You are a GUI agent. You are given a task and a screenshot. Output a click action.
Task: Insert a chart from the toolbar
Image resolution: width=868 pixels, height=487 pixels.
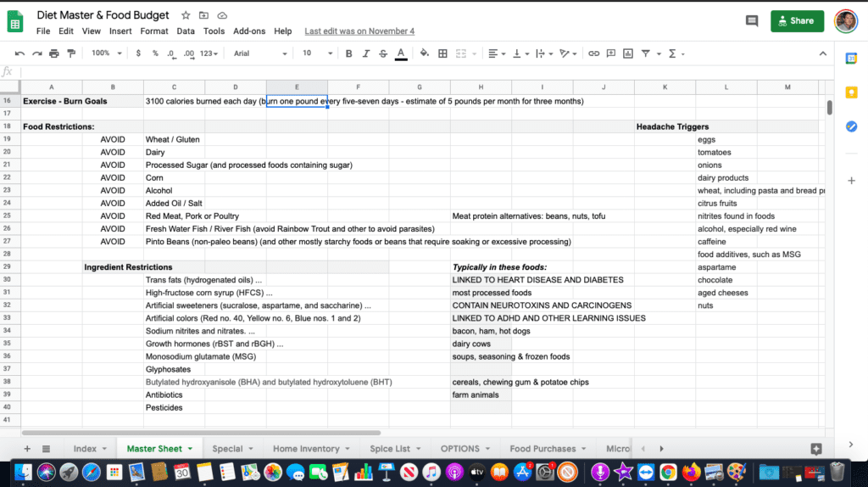[x=628, y=53]
